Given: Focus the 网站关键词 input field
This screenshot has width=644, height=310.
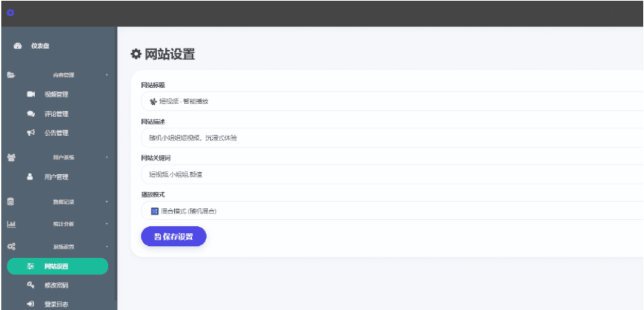Looking at the screenshot, I should point(392,174).
